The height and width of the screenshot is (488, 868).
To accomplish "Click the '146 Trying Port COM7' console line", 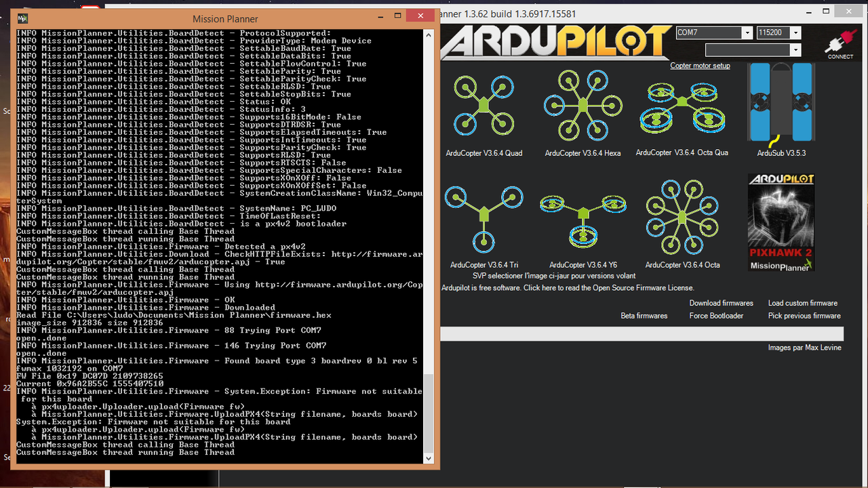I will [x=172, y=346].
